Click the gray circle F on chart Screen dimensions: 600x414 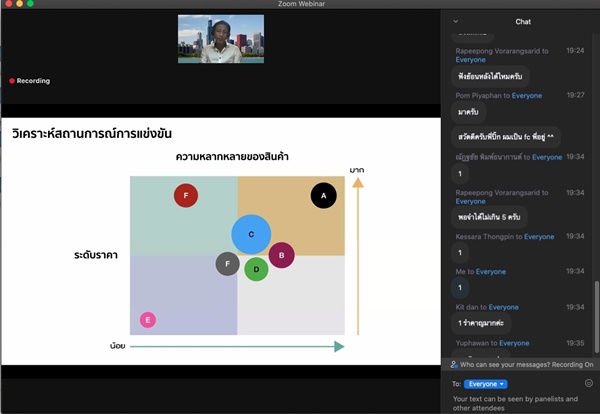click(228, 264)
